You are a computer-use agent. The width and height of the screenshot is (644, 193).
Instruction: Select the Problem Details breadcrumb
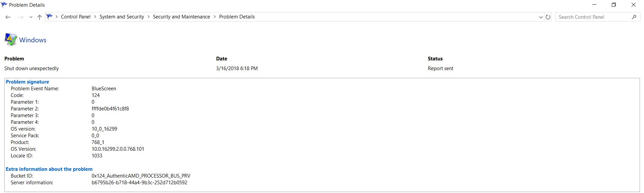(237, 17)
